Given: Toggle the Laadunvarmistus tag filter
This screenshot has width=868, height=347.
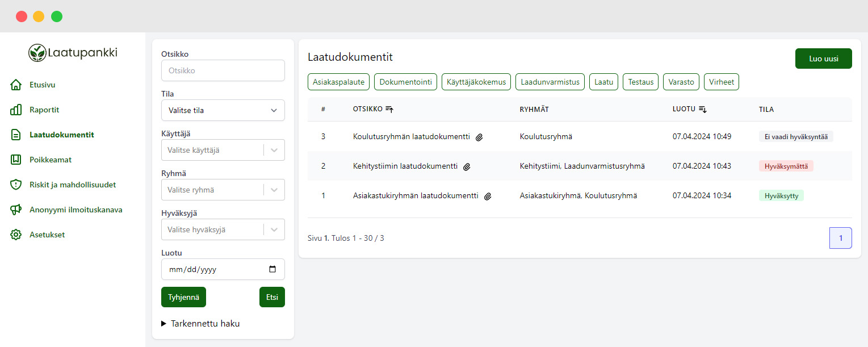Looking at the screenshot, I should pyautogui.click(x=550, y=82).
